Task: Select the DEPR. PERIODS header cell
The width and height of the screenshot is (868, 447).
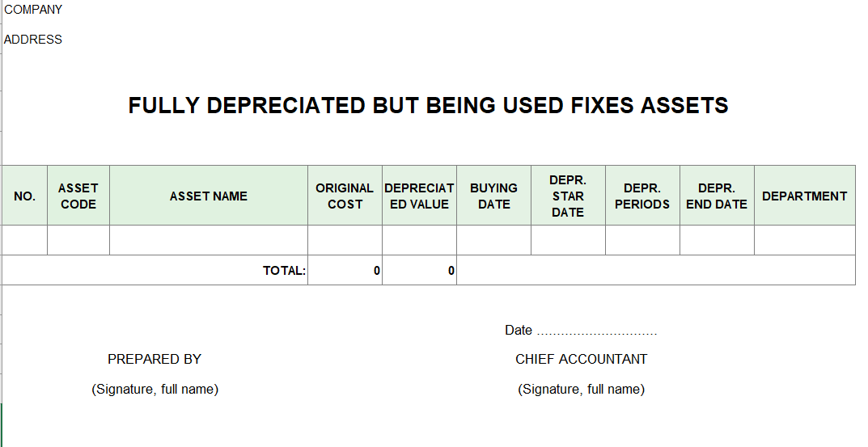Action: coord(642,196)
